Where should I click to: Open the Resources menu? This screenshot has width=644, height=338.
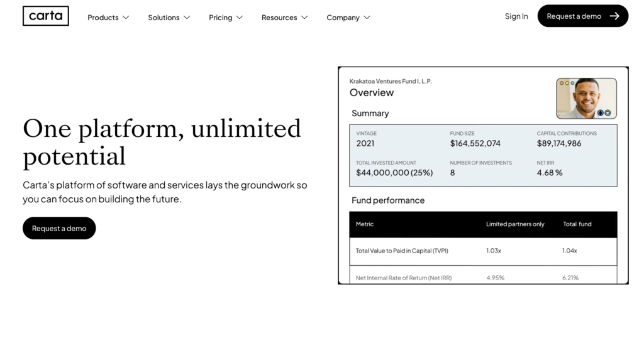click(x=285, y=17)
